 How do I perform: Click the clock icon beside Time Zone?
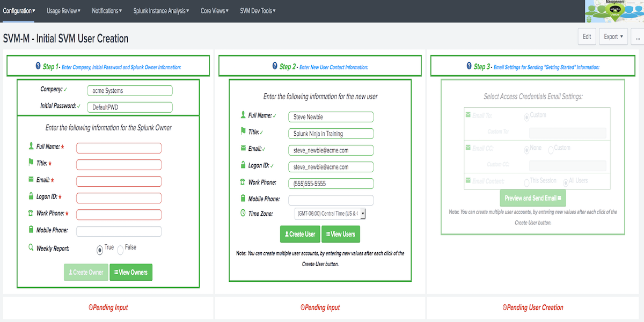(243, 213)
